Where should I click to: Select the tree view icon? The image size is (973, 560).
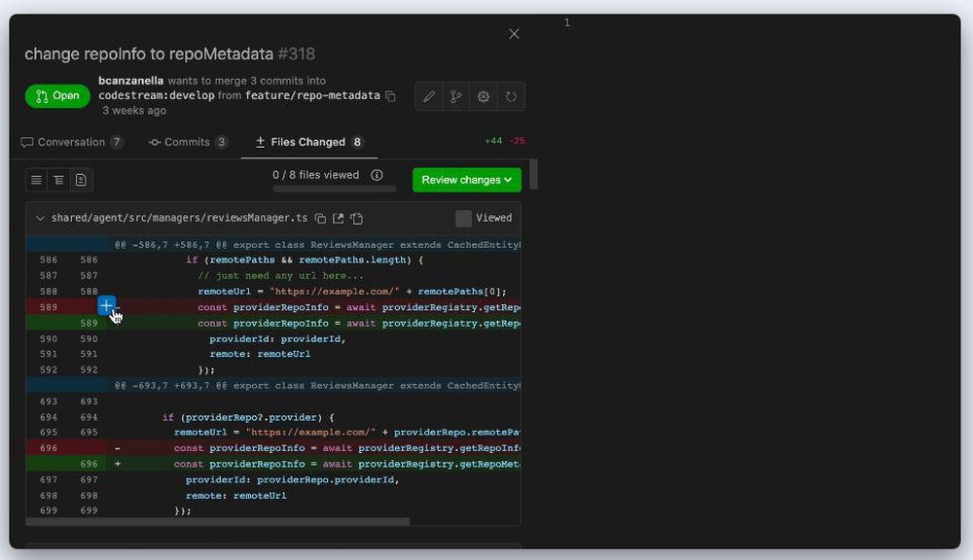[59, 180]
